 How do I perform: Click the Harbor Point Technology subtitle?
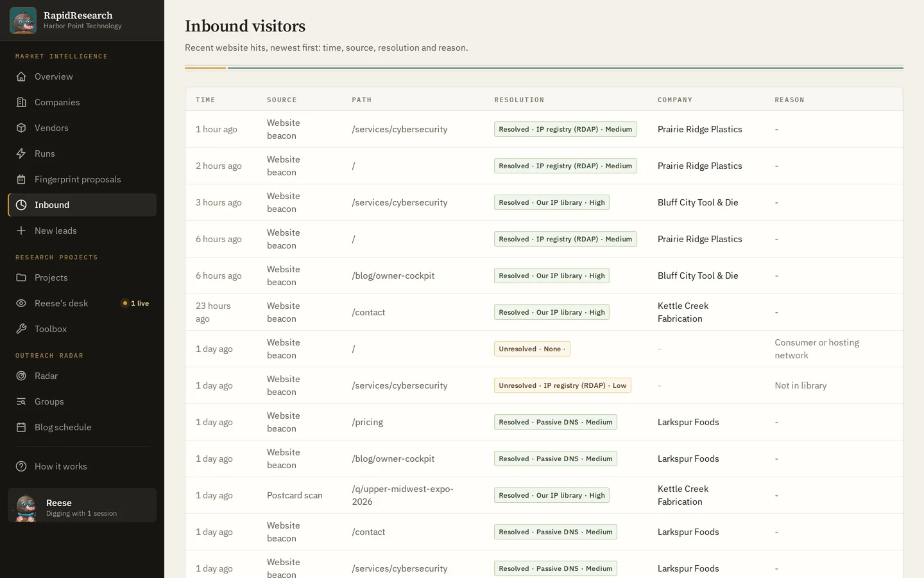coord(83,26)
